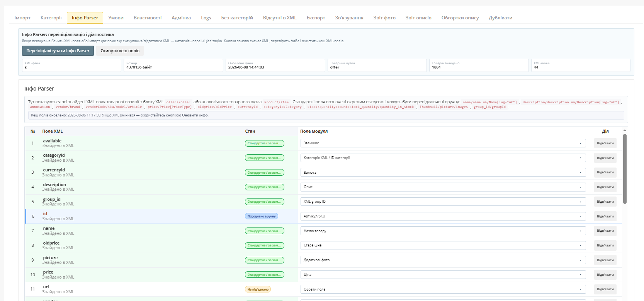Click Відв'язати in the url row
This screenshot has height=301, width=644.
click(x=605, y=289)
